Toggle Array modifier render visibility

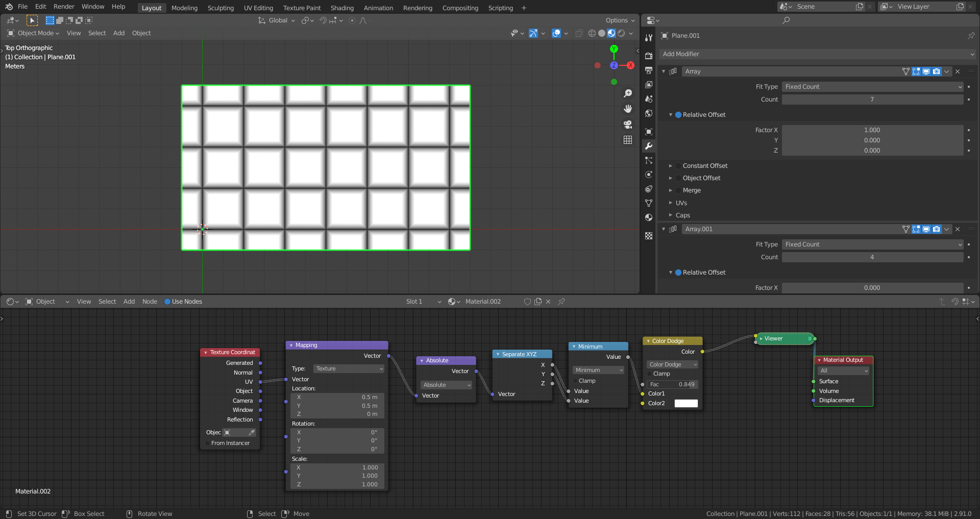pos(937,71)
